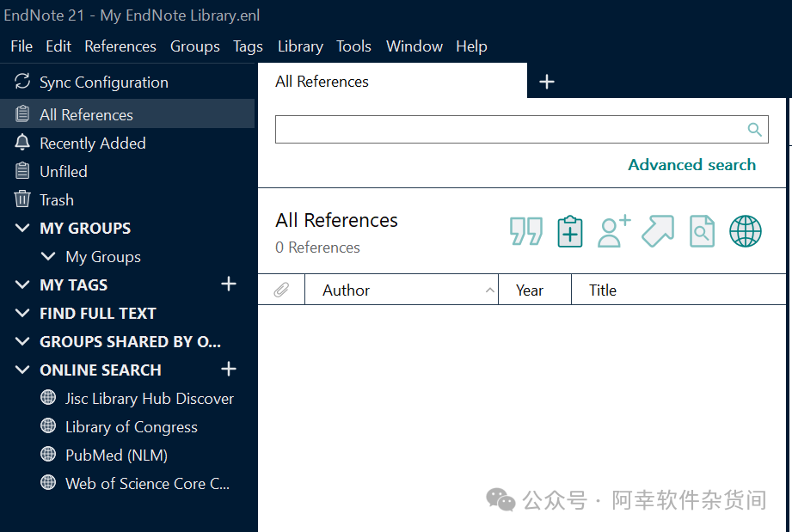792x532 pixels.
Task: Toggle Author column sort arrow
Action: click(x=489, y=290)
